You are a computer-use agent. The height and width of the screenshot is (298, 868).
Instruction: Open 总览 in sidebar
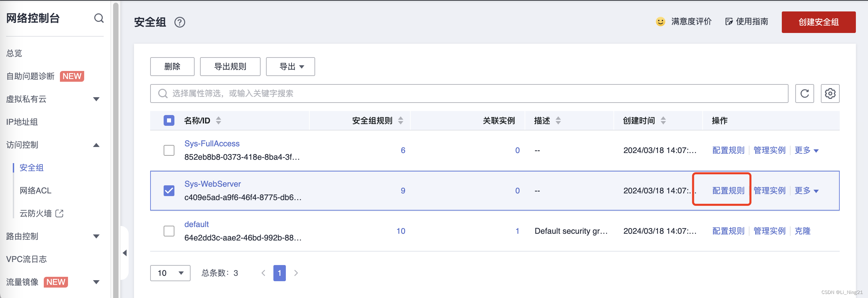[14, 53]
